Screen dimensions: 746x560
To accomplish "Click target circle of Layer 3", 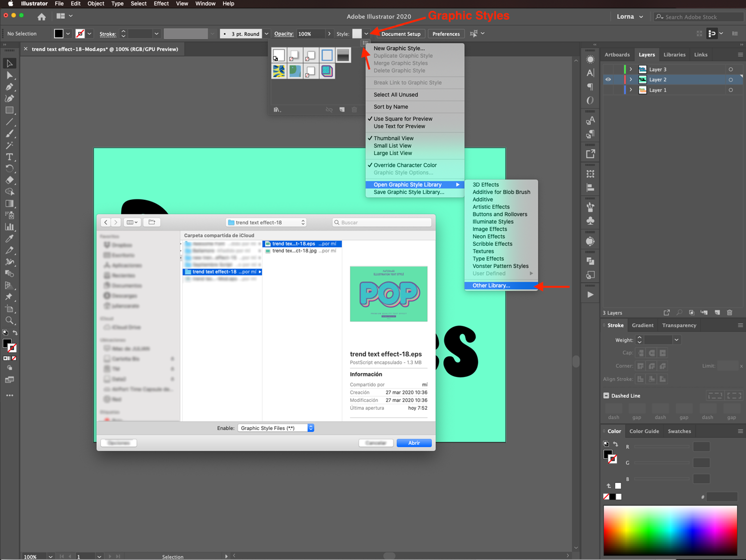I will click(x=731, y=69).
